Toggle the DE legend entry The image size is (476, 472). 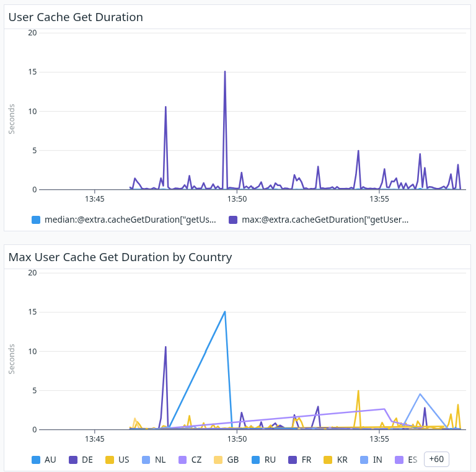tap(81, 460)
